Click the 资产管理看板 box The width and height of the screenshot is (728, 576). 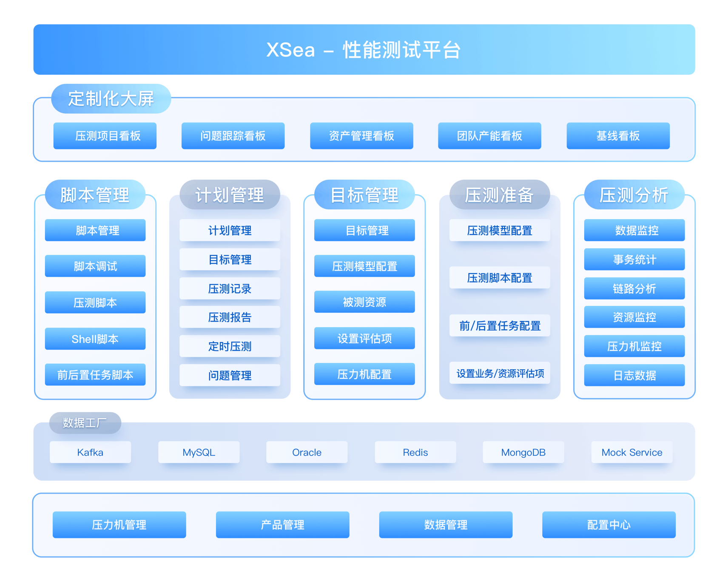(361, 136)
